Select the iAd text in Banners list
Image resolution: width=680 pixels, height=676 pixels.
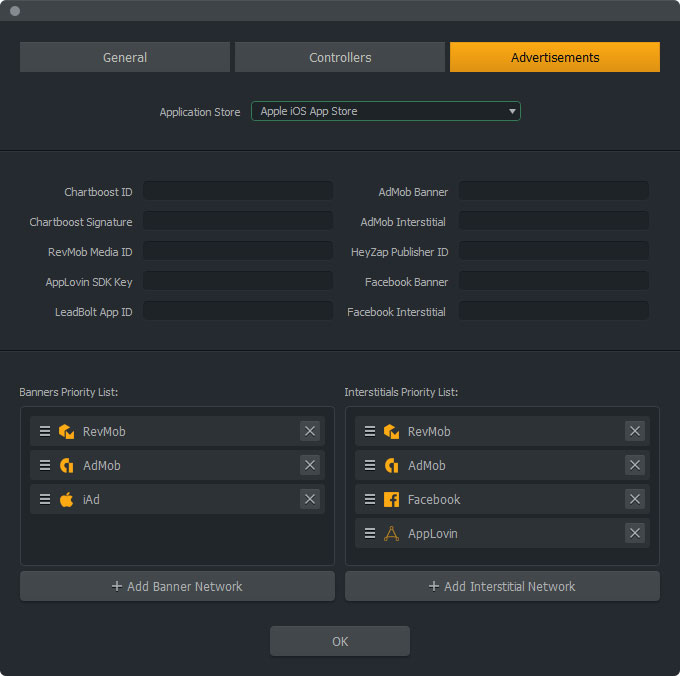click(91, 500)
